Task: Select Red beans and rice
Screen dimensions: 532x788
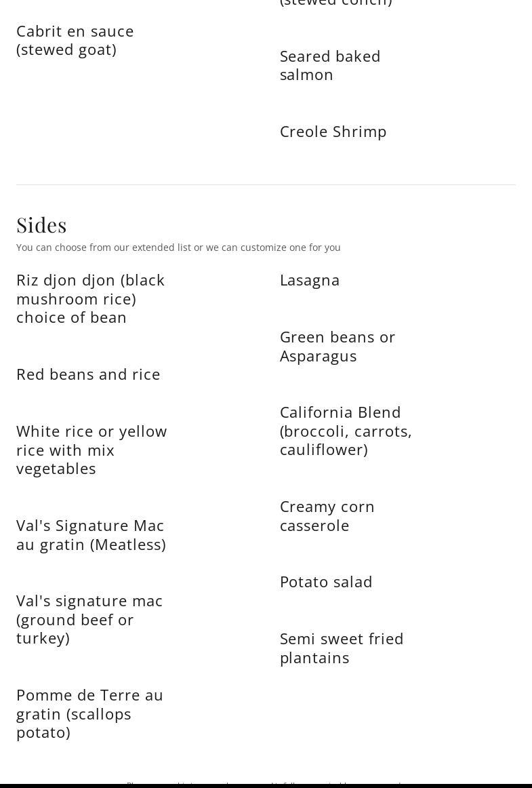Action: [88, 374]
